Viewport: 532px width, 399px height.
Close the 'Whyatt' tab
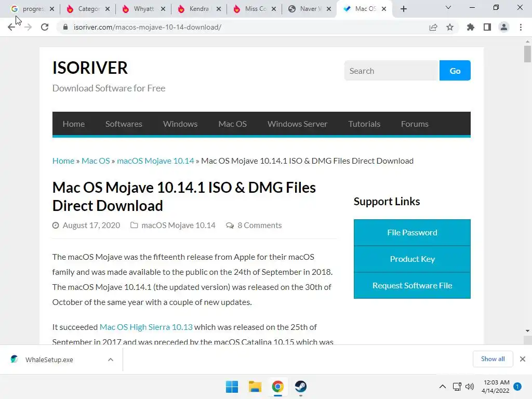tap(163, 9)
